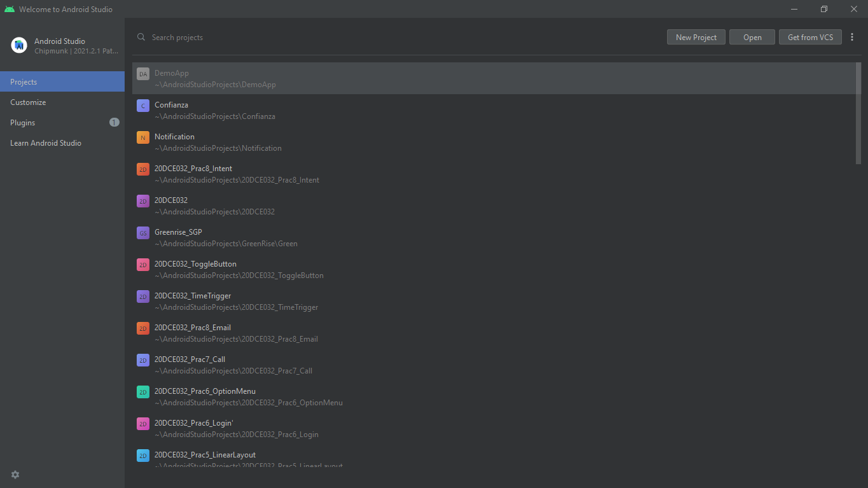Switch to the Plugins tab

pos(62,122)
